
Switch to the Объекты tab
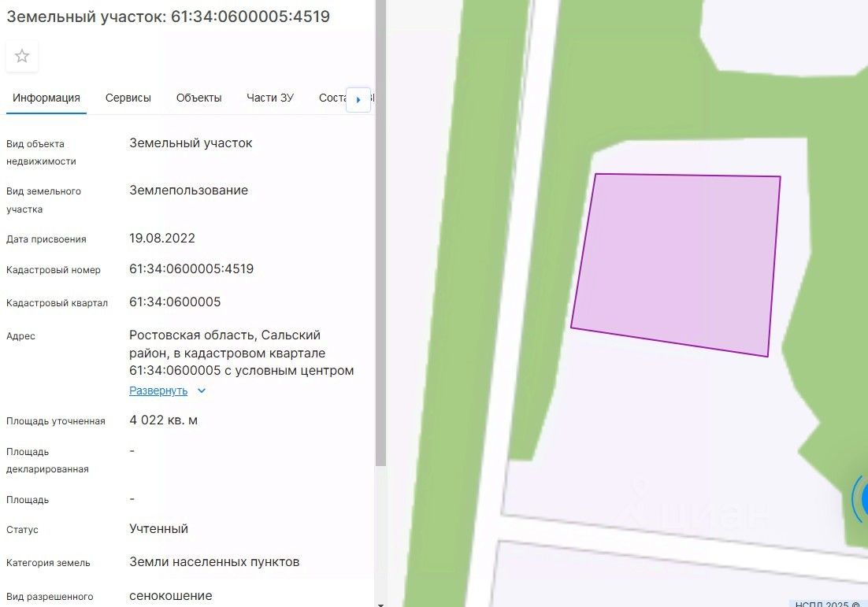(x=198, y=98)
